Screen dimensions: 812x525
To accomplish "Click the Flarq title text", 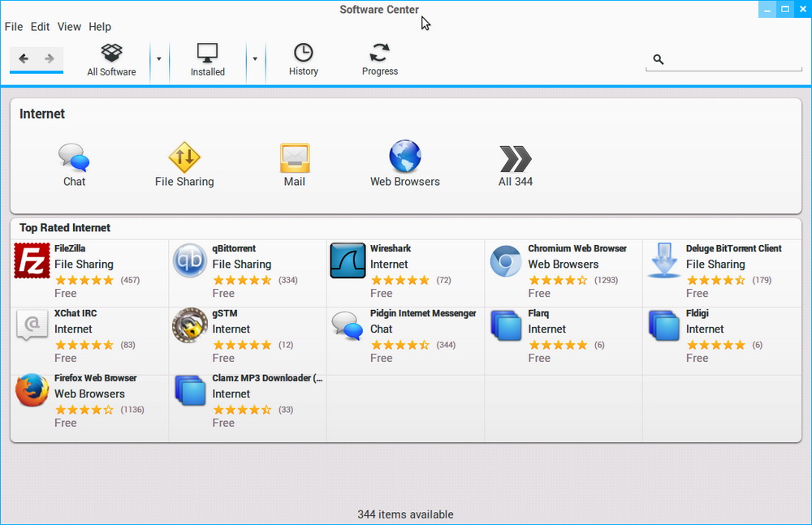I will pos(538,313).
